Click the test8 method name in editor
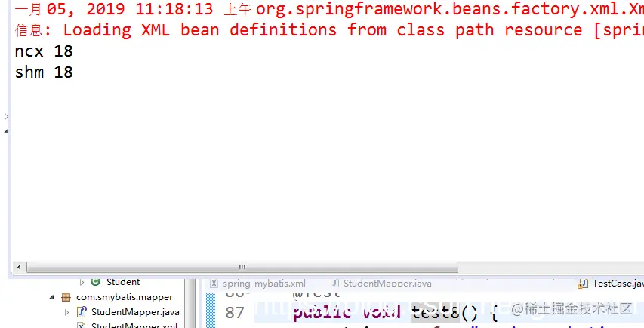This screenshot has width=644, height=328. point(436,313)
